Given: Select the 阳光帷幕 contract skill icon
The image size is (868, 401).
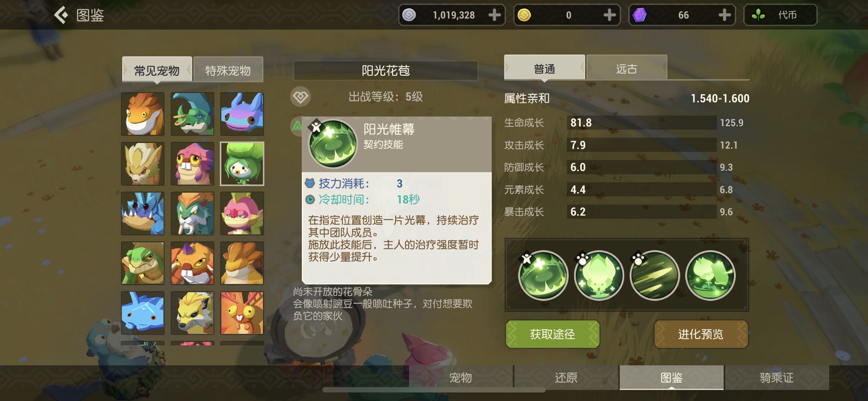Looking at the screenshot, I should point(543,275).
